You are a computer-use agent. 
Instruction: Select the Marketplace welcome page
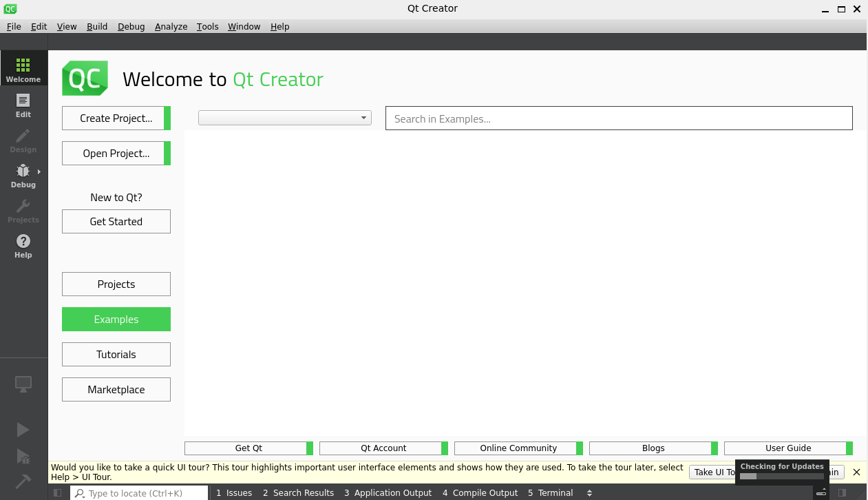pyautogui.click(x=116, y=390)
